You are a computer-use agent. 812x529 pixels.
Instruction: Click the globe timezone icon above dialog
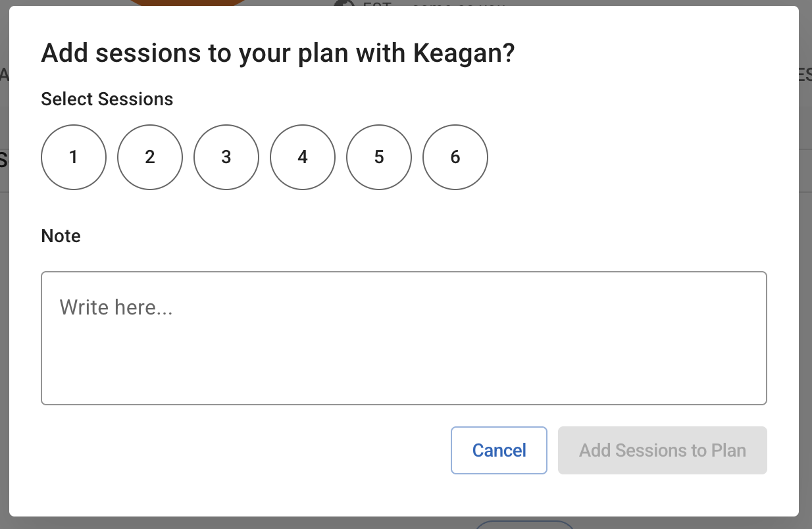click(343, 3)
